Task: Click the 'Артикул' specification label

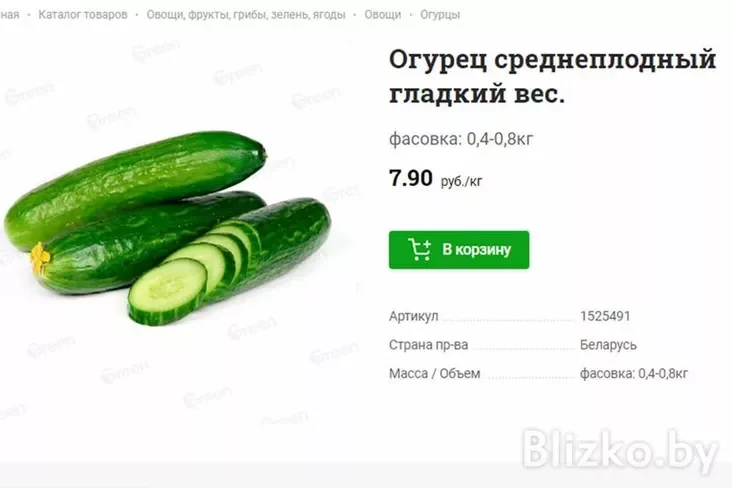Action: [x=413, y=316]
